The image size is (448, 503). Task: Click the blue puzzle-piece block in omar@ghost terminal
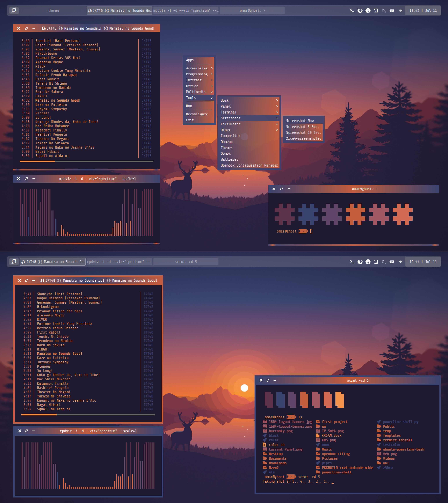(x=308, y=214)
